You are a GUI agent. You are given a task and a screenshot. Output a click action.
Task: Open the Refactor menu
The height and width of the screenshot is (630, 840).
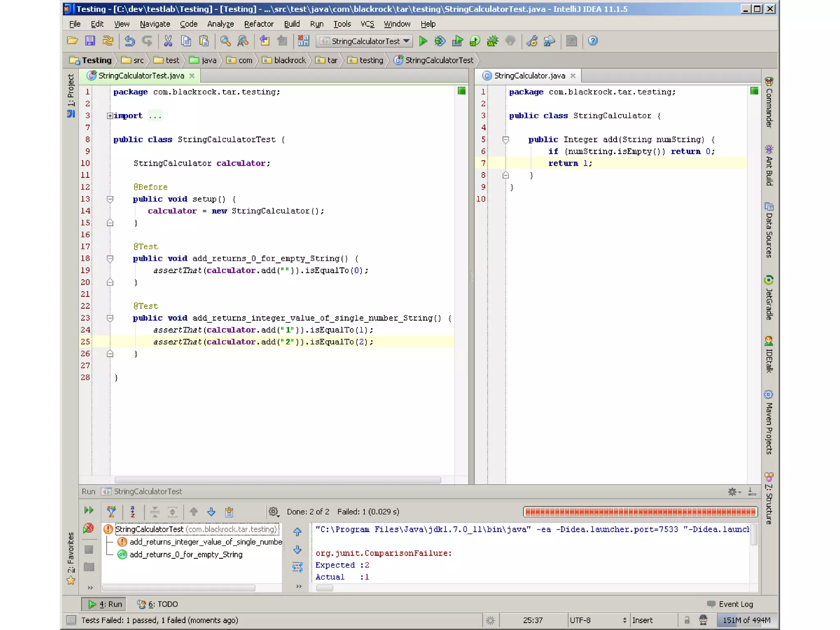coord(258,24)
